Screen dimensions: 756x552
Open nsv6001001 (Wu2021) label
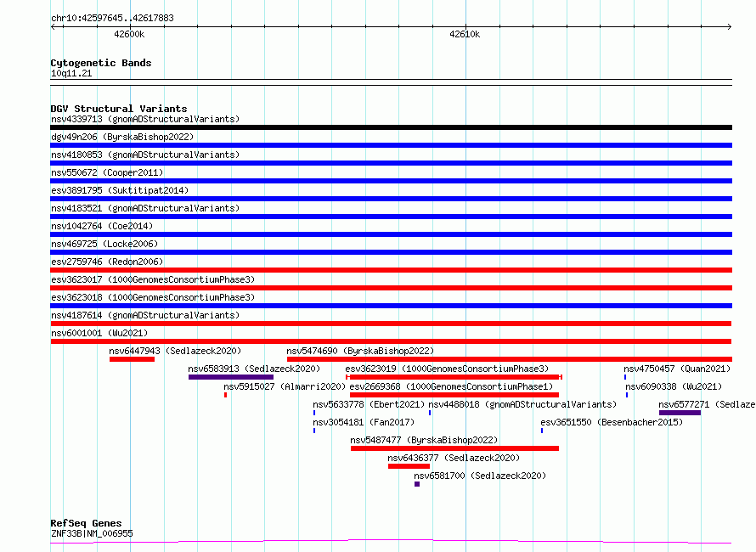point(99,333)
